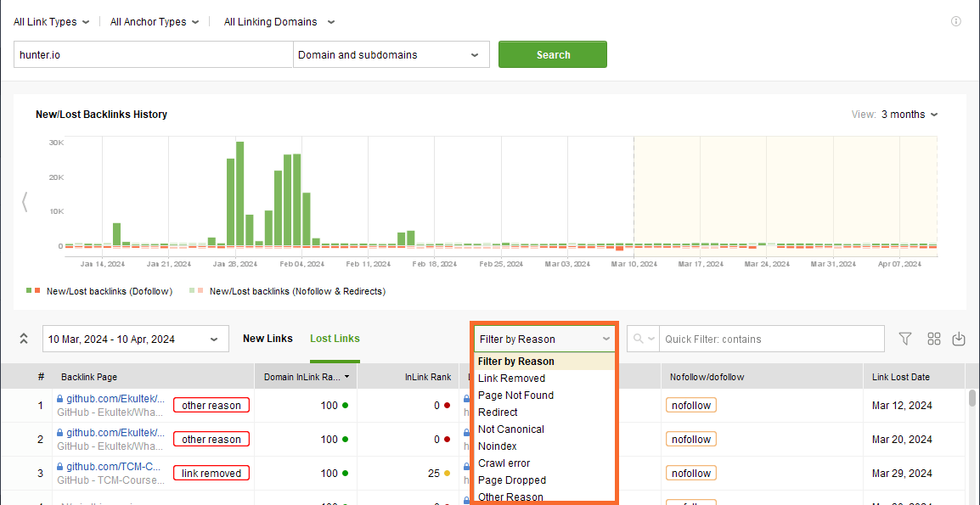Click the info icon in the top corner
Viewport: 980px width, 505px height.
click(955, 21)
